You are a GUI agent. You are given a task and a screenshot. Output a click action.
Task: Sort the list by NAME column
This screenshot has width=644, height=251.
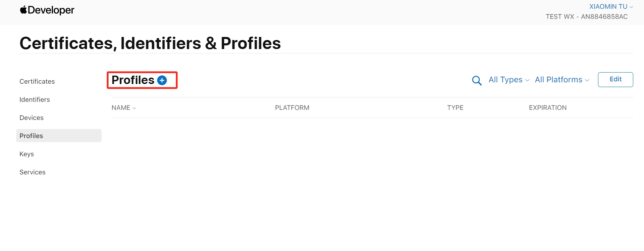[x=121, y=108]
